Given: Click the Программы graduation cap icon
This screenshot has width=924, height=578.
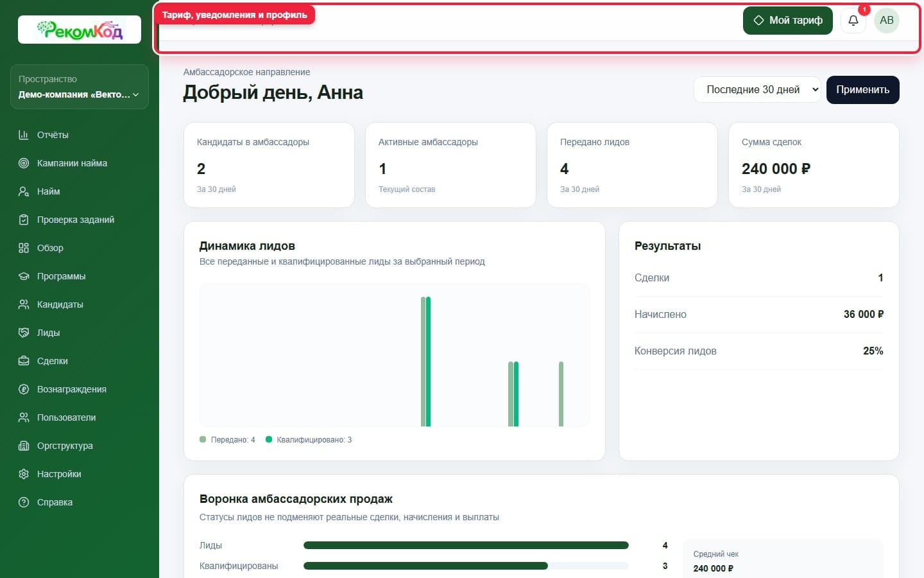Looking at the screenshot, I should pyautogui.click(x=24, y=276).
